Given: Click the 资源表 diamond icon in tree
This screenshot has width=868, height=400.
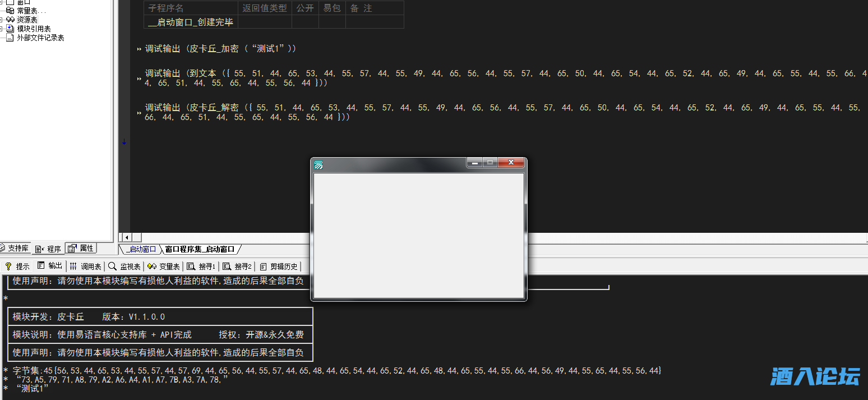Looking at the screenshot, I should click(10, 20).
